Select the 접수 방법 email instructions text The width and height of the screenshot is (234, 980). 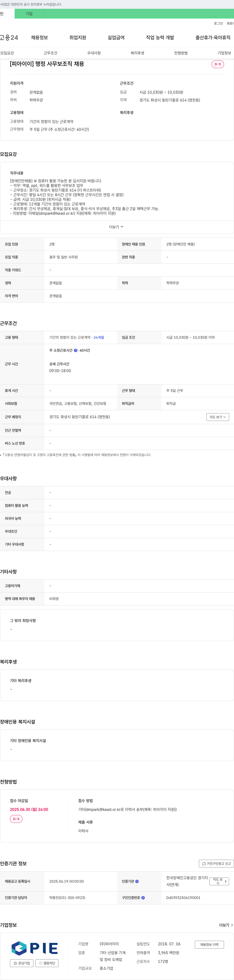127,810
